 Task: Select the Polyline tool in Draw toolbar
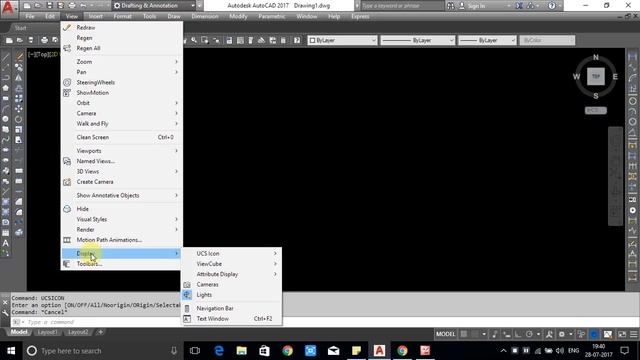(6, 78)
